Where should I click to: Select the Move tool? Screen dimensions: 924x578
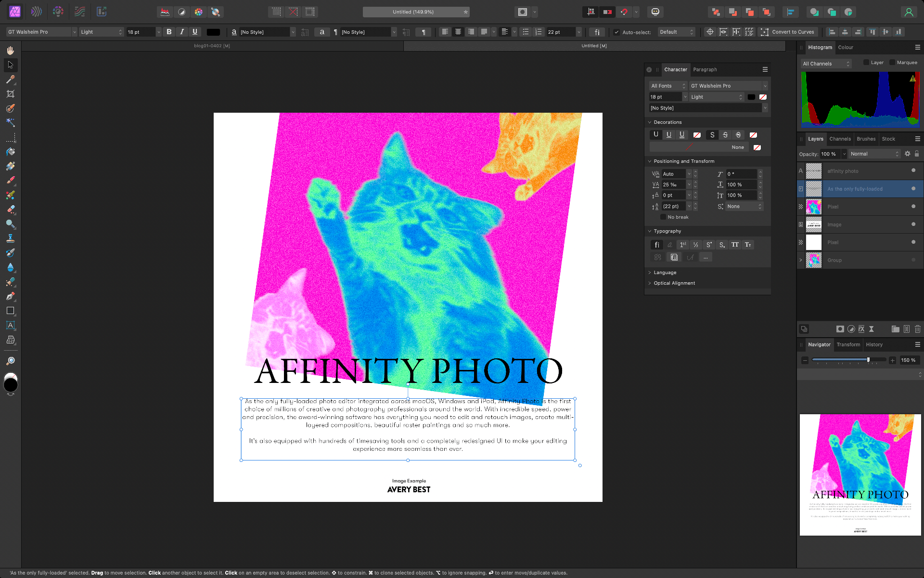tap(10, 65)
